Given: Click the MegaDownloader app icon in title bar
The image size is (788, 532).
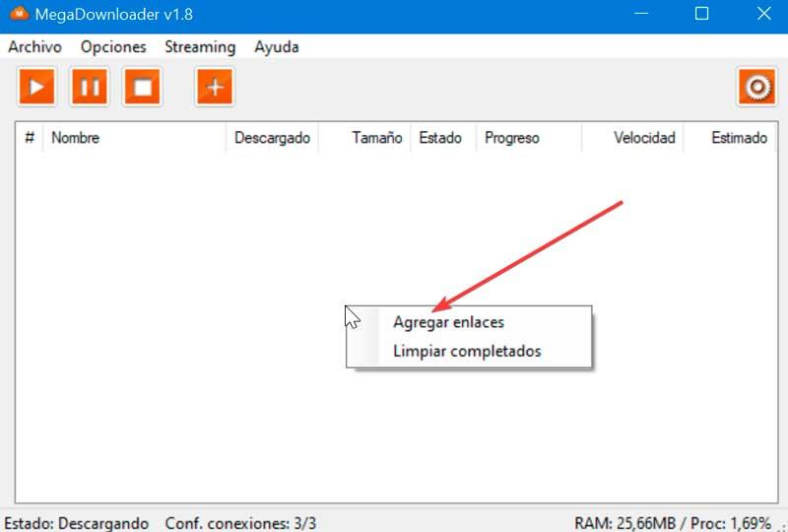Looking at the screenshot, I should [x=19, y=14].
